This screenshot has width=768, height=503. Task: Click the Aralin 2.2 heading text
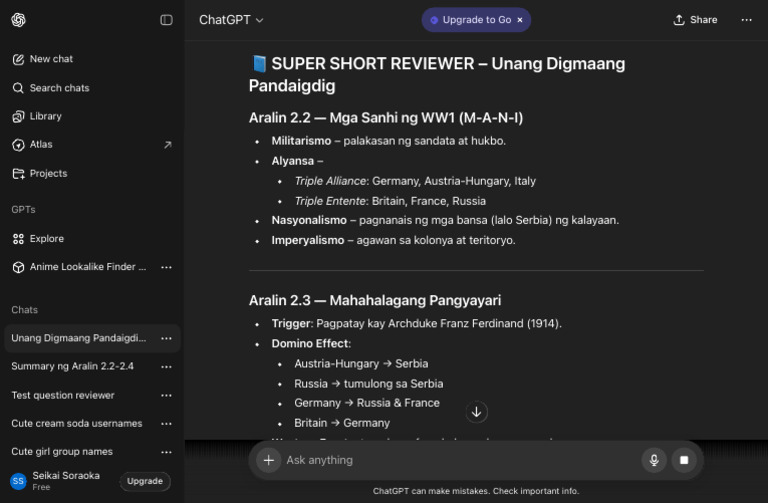click(386, 118)
